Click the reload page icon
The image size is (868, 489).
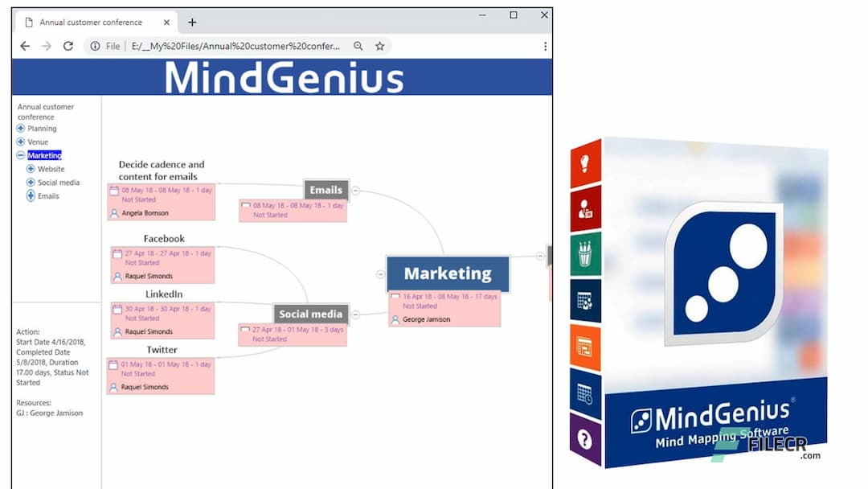(x=68, y=46)
